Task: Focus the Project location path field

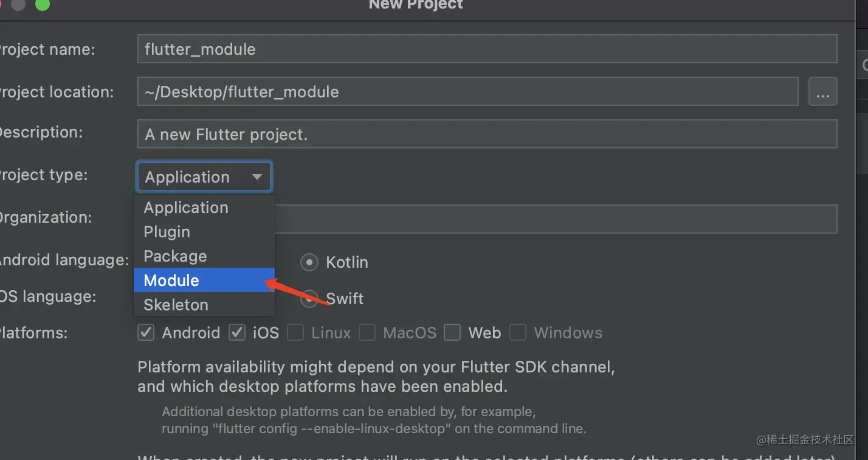Action: [467, 92]
